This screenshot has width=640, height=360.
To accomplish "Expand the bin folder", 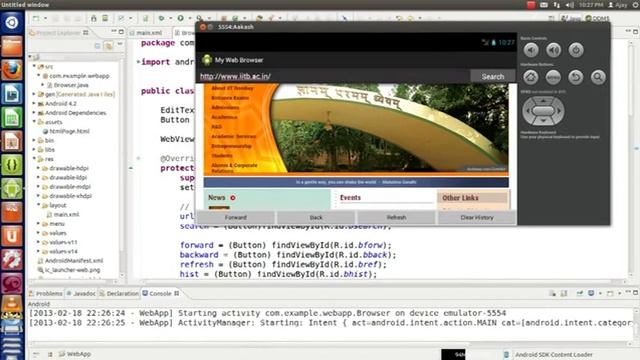I will pyautogui.click(x=34, y=140).
